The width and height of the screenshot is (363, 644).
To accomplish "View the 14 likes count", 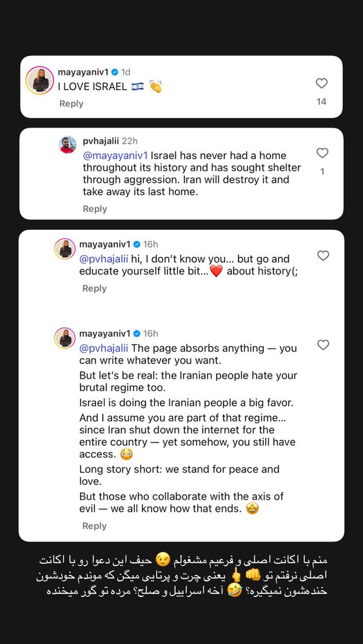I will pos(322,102).
